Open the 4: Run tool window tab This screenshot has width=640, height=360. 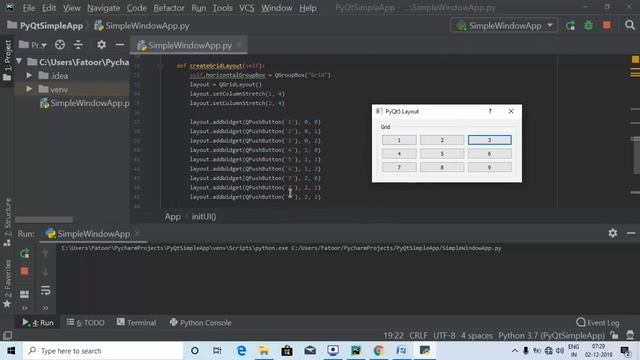pyautogui.click(x=38, y=323)
